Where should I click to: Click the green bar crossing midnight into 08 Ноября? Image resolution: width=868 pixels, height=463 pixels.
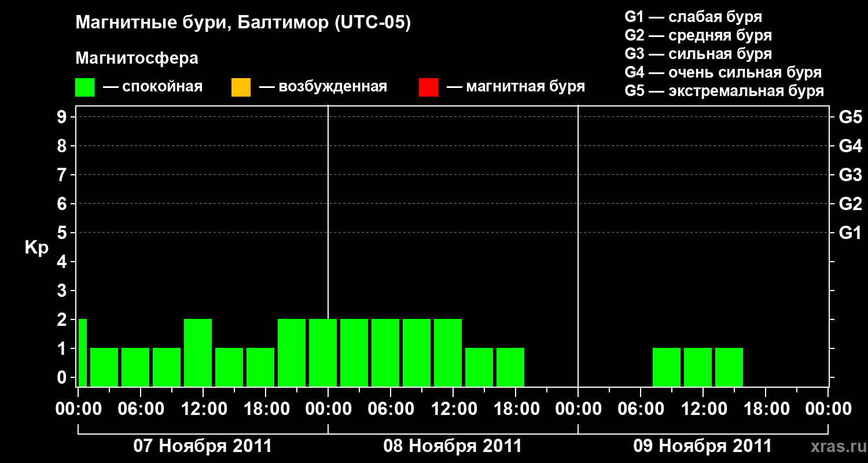pyautogui.click(x=323, y=352)
